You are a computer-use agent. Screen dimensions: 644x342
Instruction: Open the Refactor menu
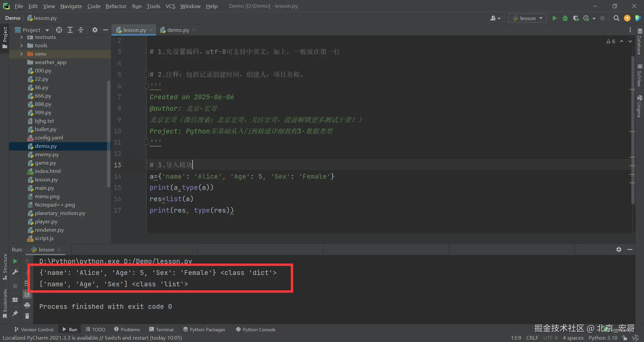(x=116, y=6)
